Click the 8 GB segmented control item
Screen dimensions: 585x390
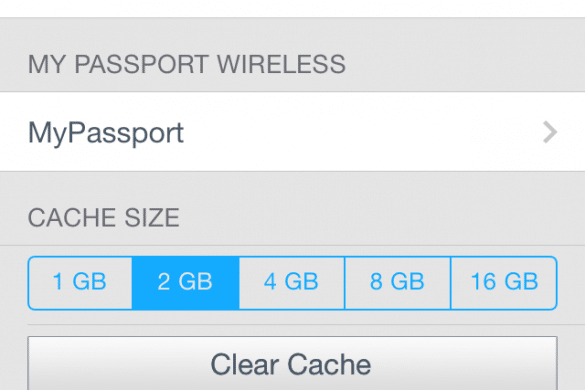click(x=398, y=283)
